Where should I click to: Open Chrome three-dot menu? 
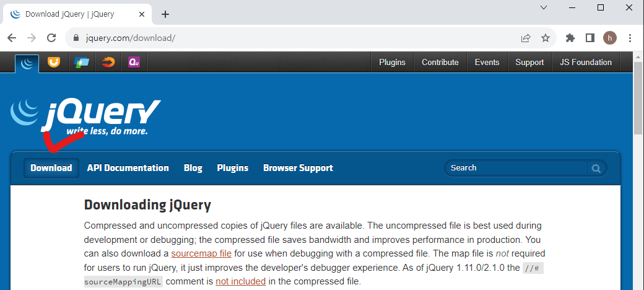click(630, 38)
